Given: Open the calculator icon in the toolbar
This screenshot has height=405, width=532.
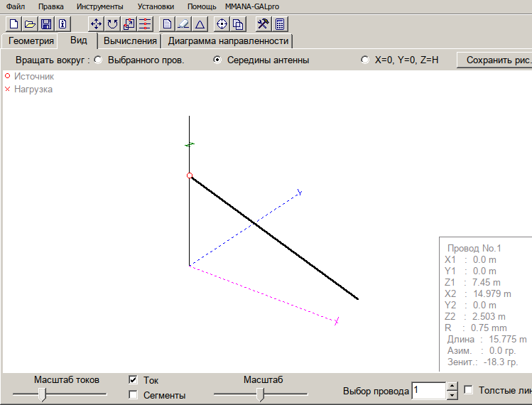Looking at the screenshot, I should click(281, 23).
